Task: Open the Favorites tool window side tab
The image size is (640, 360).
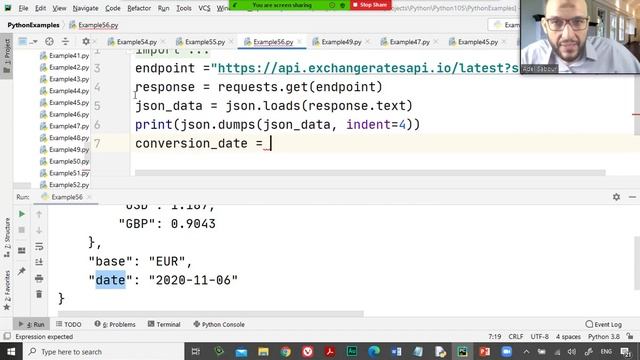Action: tap(7, 290)
